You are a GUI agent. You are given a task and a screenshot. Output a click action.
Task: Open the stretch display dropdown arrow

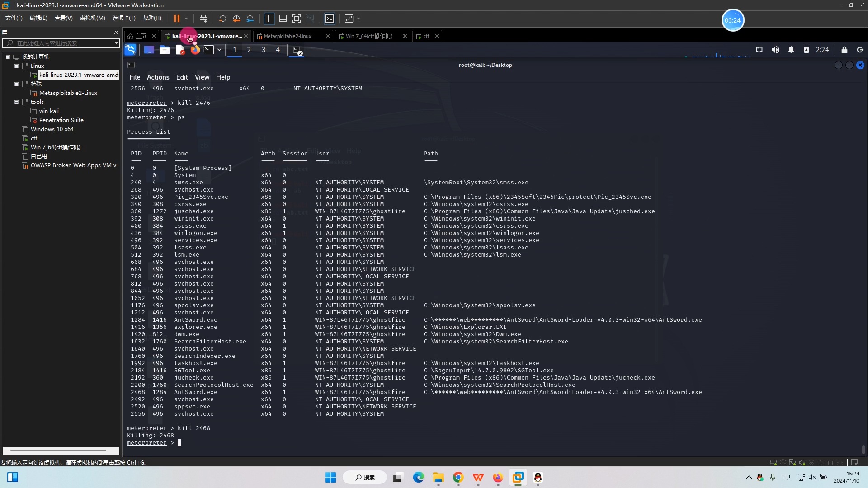[x=359, y=19]
